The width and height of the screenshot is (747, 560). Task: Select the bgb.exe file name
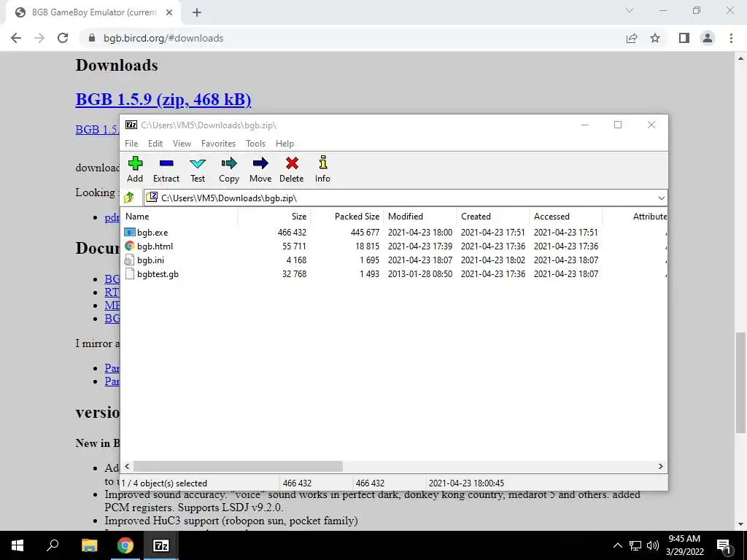click(152, 233)
